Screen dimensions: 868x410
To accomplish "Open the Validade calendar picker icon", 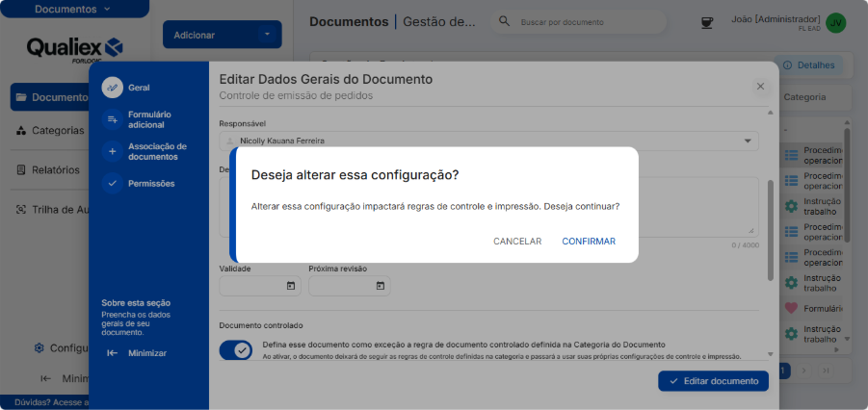I will point(291,286).
